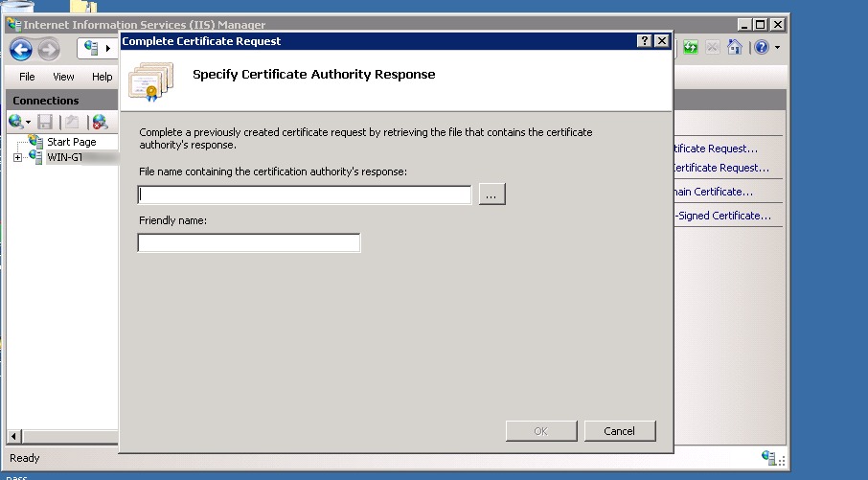
Task: Open the Help menu in IIS Manager
Action: pos(102,77)
